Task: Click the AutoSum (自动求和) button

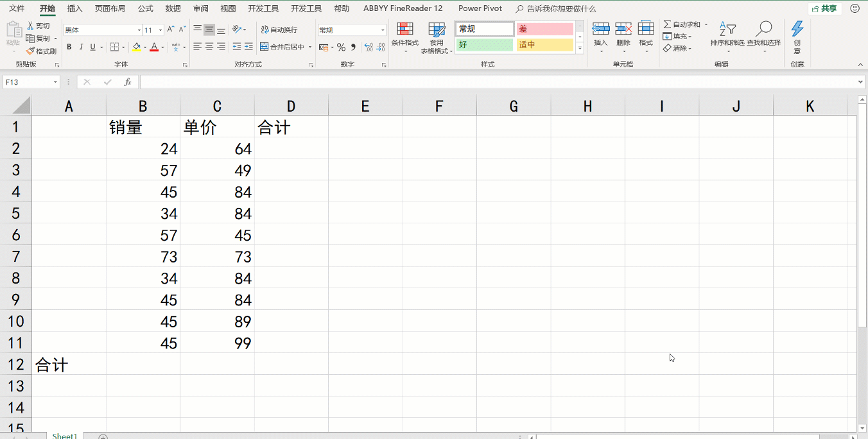Action: 682,24
